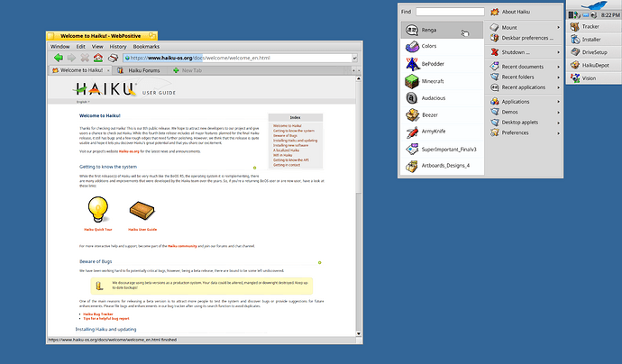The width and height of the screenshot is (622, 364).
Task: Click the stop loading X icon
Action: click(x=85, y=58)
